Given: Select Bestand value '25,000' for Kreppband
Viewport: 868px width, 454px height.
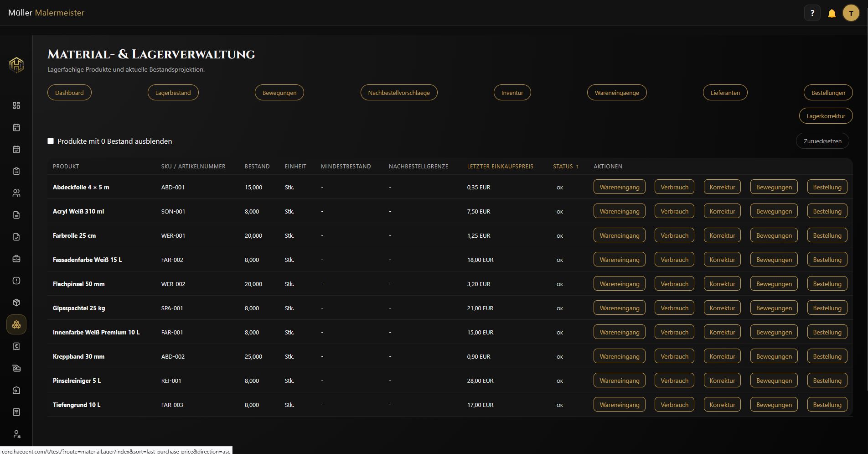Looking at the screenshot, I should click(253, 356).
